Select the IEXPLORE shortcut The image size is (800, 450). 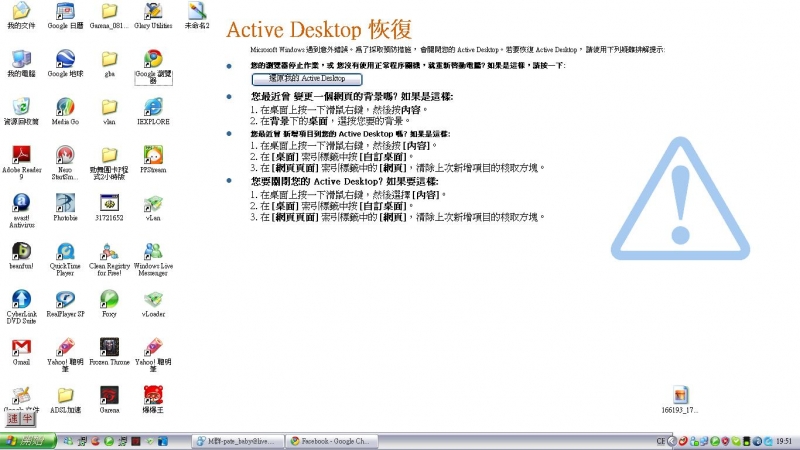(x=153, y=112)
